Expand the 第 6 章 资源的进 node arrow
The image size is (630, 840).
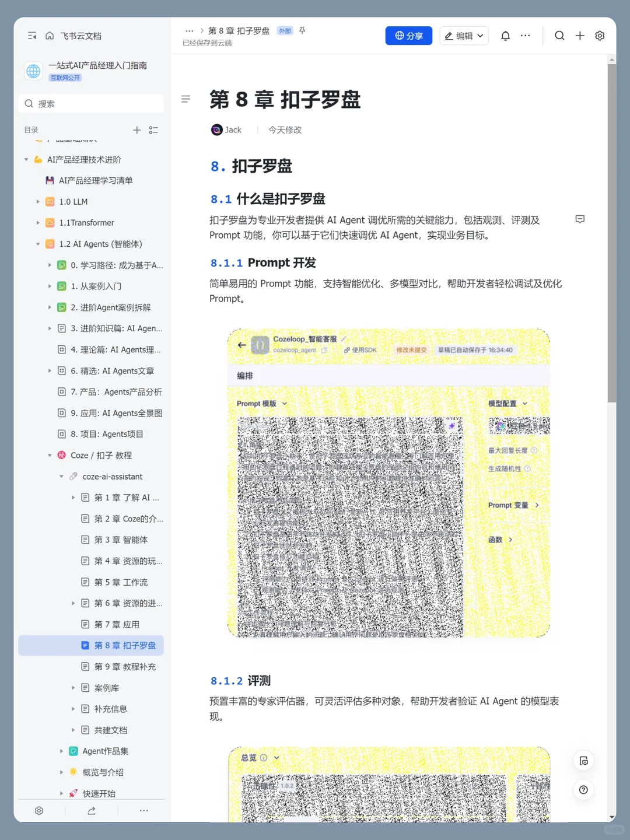point(73,603)
